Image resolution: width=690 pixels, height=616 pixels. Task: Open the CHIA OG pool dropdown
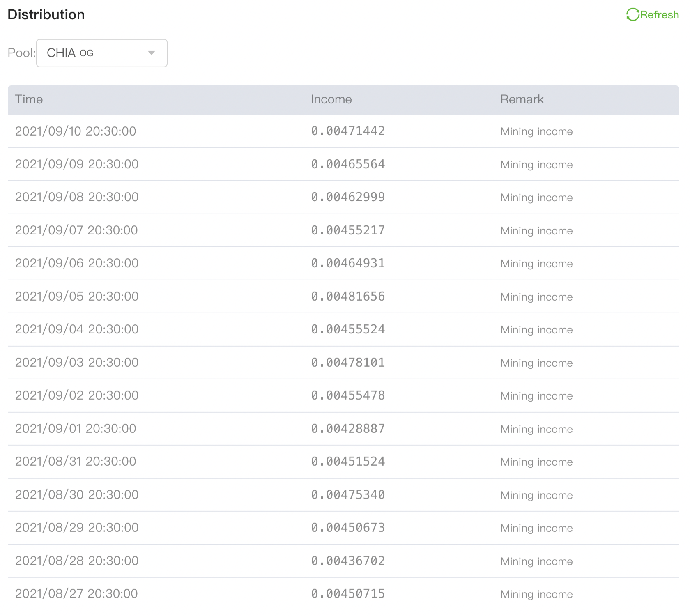click(102, 53)
